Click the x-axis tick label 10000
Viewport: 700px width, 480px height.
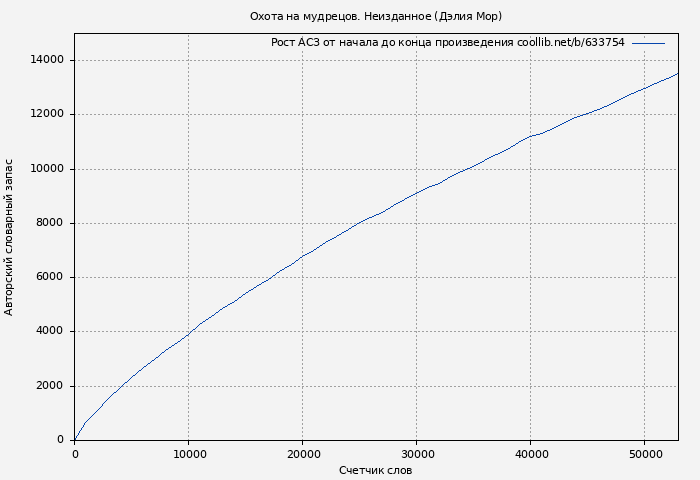(x=189, y=454)
